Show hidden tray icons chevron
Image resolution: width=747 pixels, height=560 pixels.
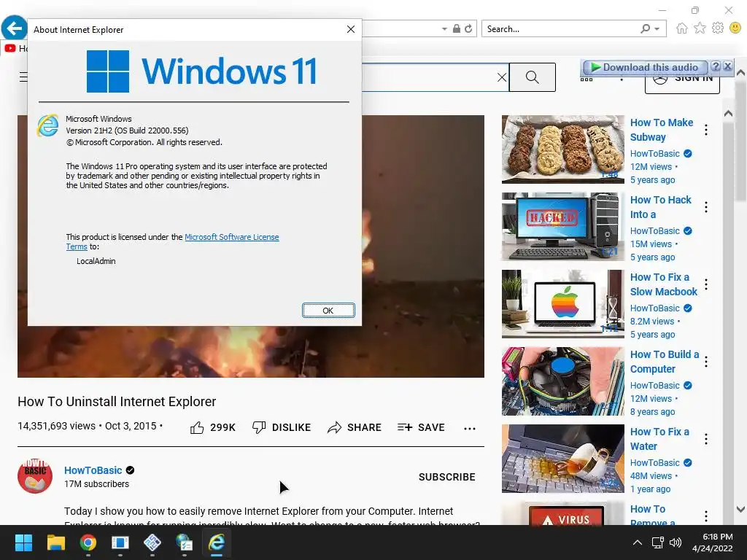[x=638, y=542]
